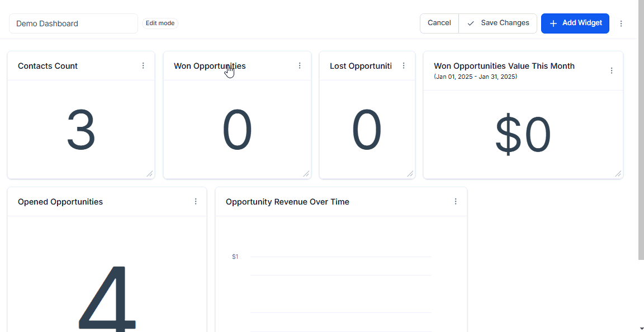The width and height of the screenshot is (644, 332).
Task: Open dashboard more options menu beside Add Widget
Action: (621, 23)
